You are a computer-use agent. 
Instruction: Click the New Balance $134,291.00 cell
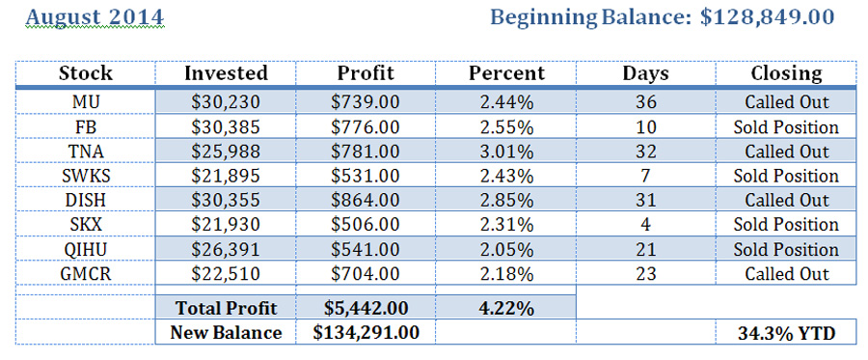[x=366, y=332]
